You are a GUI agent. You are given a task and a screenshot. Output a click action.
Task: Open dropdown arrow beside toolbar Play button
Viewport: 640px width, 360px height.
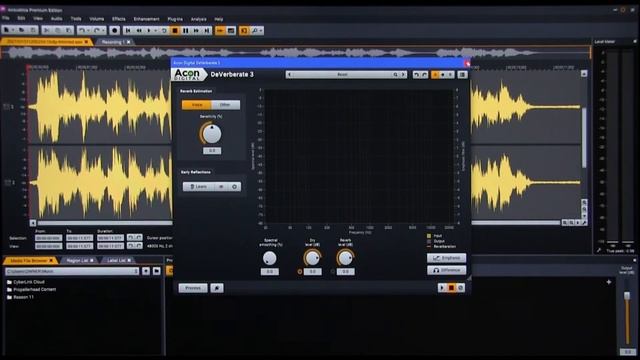[156, 31]
